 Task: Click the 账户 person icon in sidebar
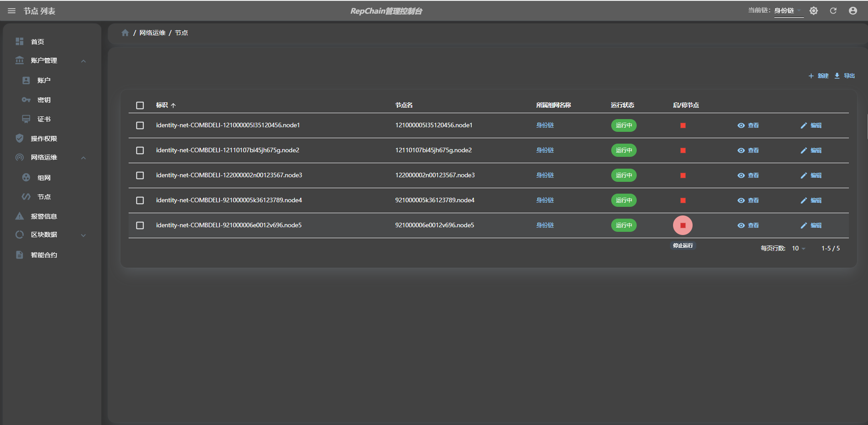(x=26, y=80)
